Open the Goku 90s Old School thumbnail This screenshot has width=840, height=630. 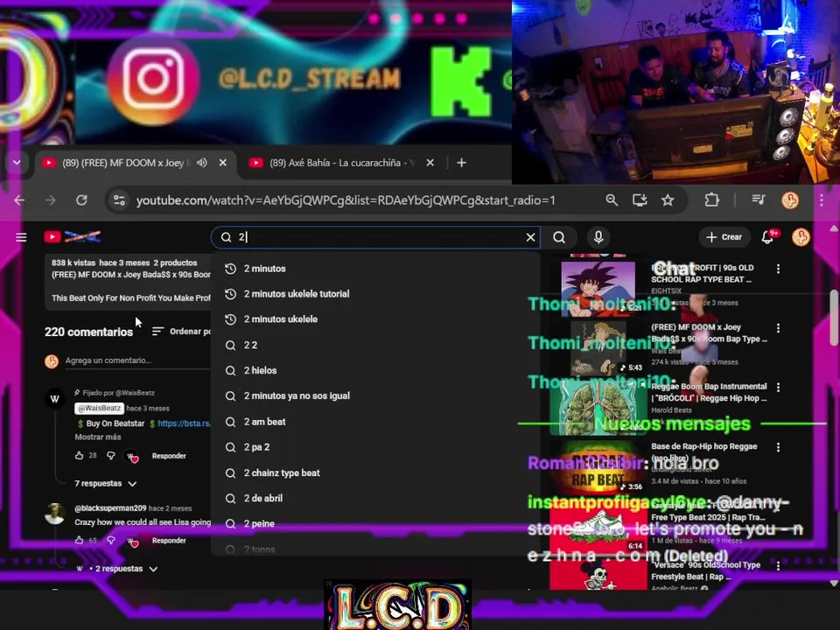[598, 288]
